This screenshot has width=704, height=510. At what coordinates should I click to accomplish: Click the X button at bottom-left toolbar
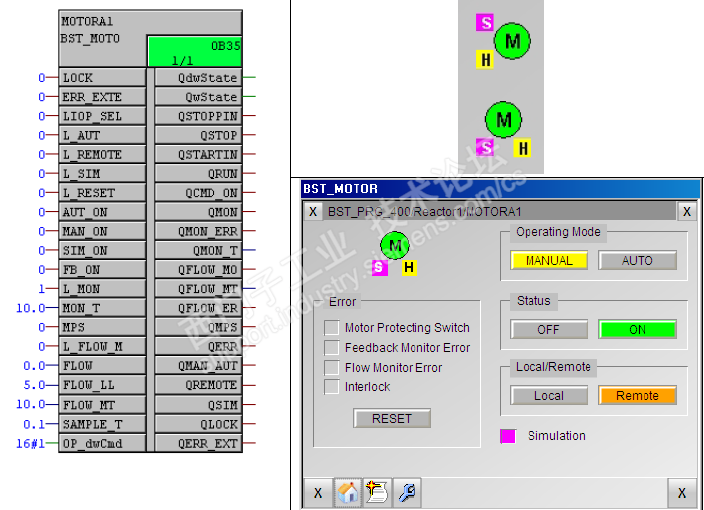coord(318,492)
